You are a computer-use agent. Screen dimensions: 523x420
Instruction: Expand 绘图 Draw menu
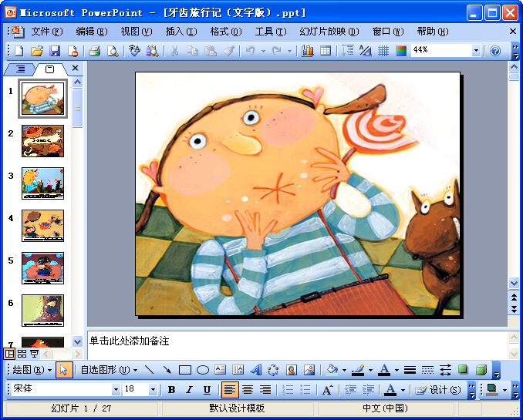point(32,370)
